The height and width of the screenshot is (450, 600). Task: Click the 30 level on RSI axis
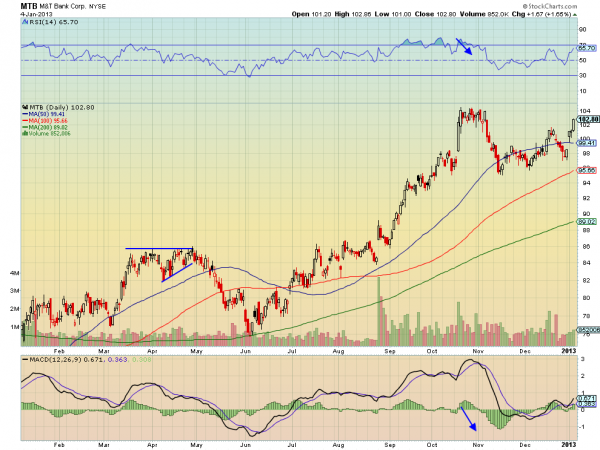tap(582, 75)
